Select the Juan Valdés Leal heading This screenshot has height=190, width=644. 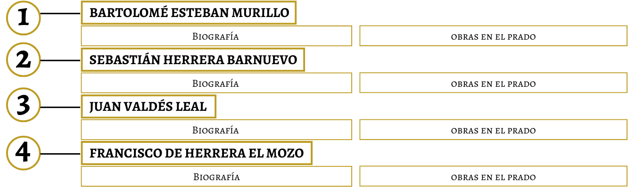149,107
